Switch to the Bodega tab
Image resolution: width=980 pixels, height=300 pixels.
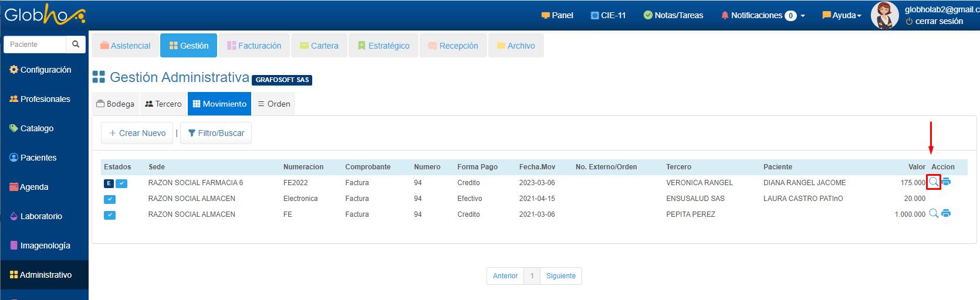click(116, 104)
